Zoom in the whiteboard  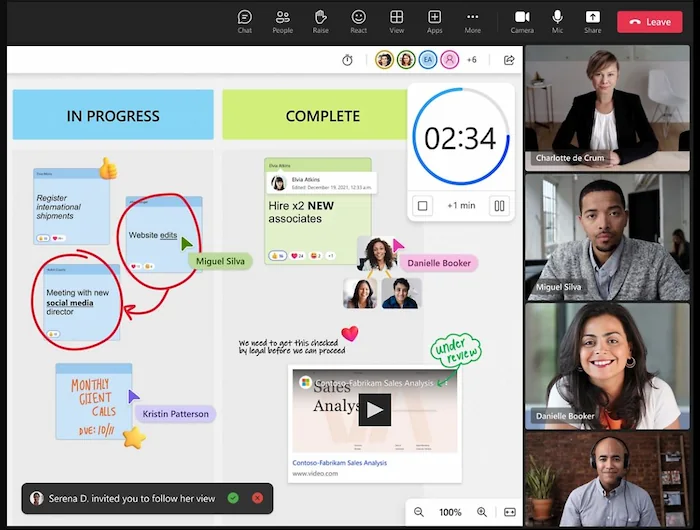pyautogui.click(x=482, y=512)
